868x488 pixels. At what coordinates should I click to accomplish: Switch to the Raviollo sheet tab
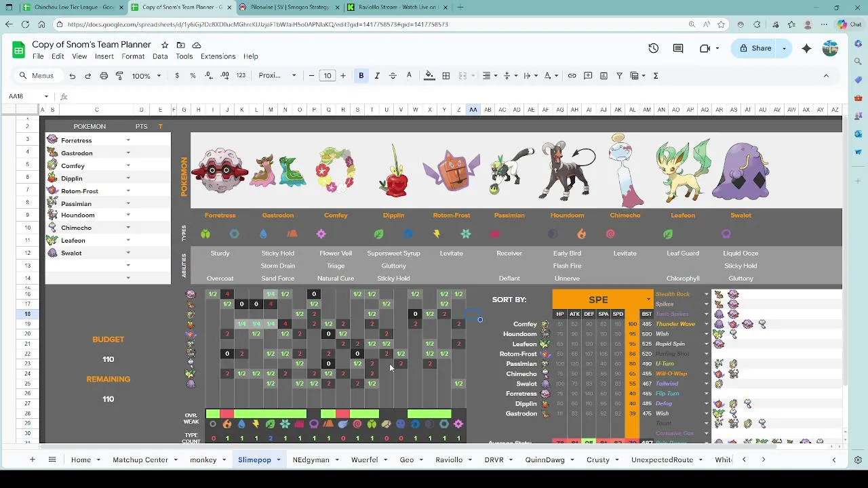point(449,460)
